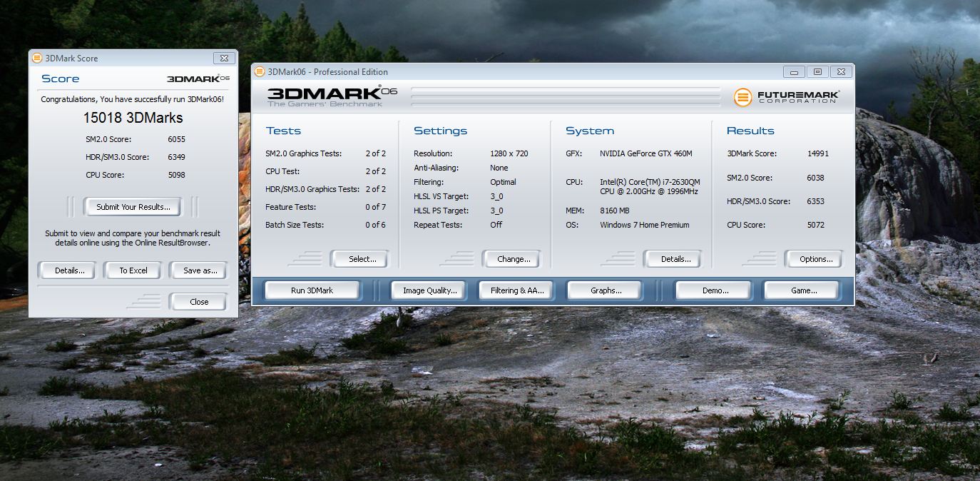Click the NVIDIA GeForce GTX 460M text
Screen dimensions: 980x481
tap(645, 153)
